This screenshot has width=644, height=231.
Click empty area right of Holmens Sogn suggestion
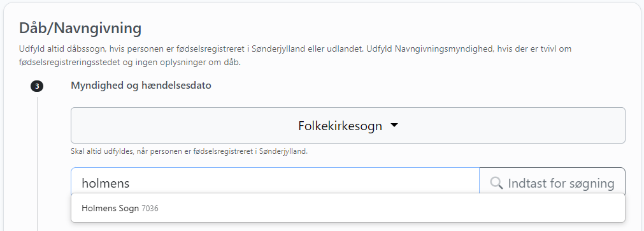click(390, 208)
